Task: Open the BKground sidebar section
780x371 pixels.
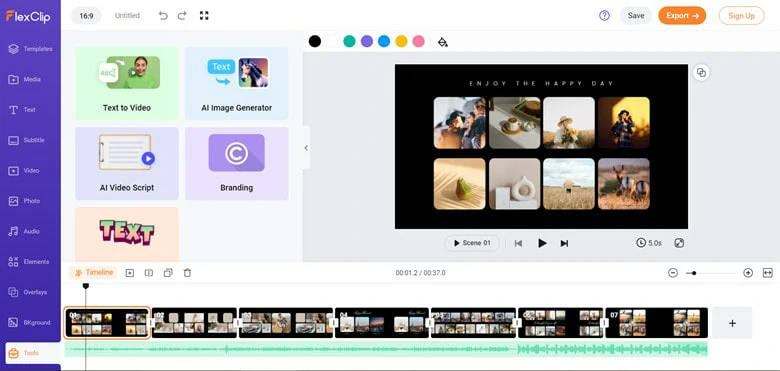Action: pos(30,322)
